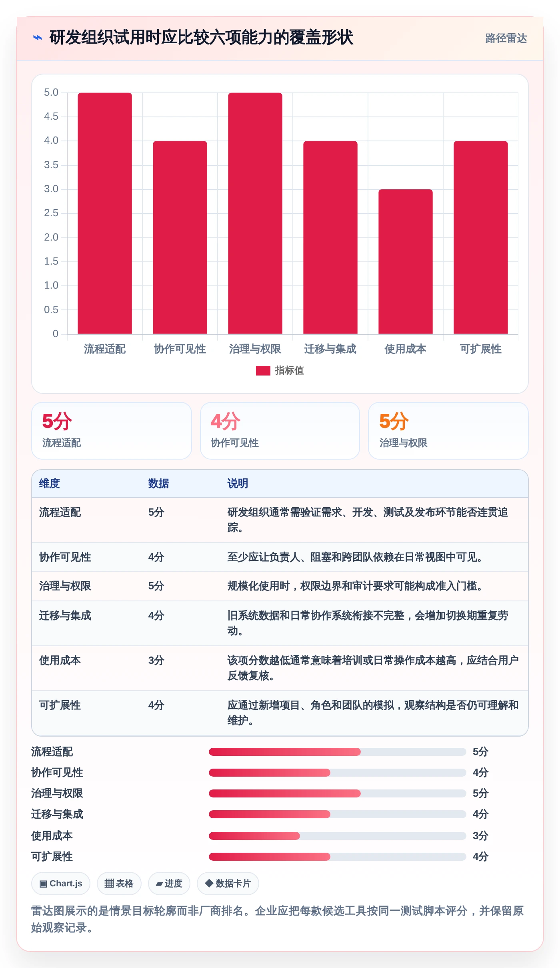Click the 可扩展性 x-axis label

coord(481,349)
